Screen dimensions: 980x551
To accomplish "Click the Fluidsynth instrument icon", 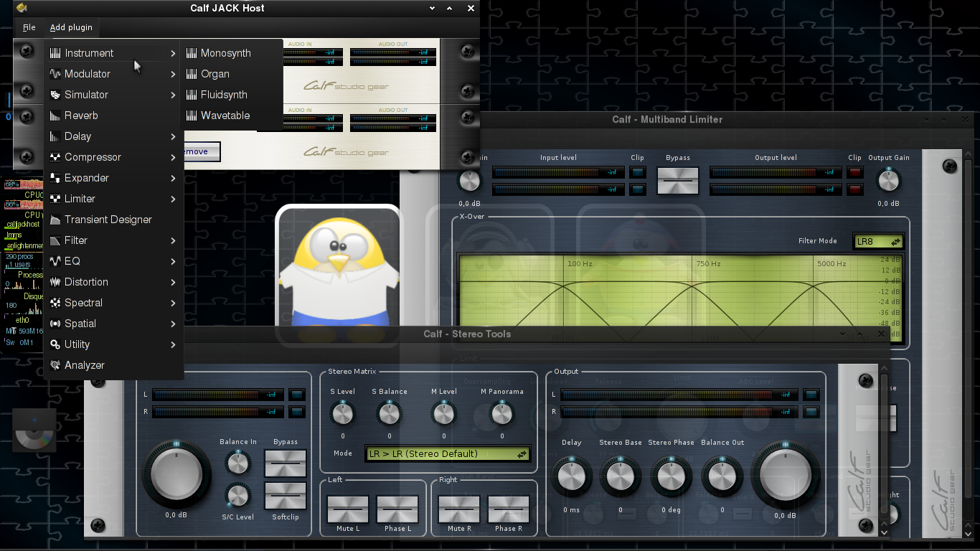I will 192,95.
